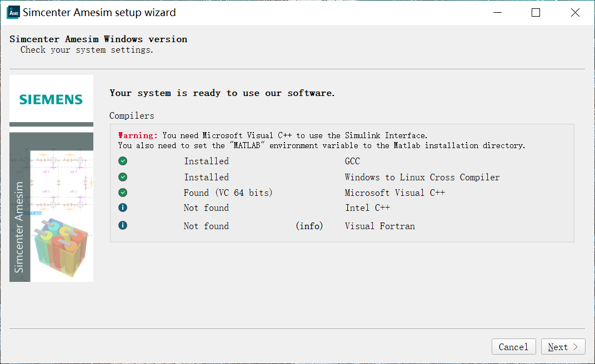Click the Visual Fortran compiler label
Image resolution: width=595 pixels, height=364 pixels.
(x=379, y=226)
